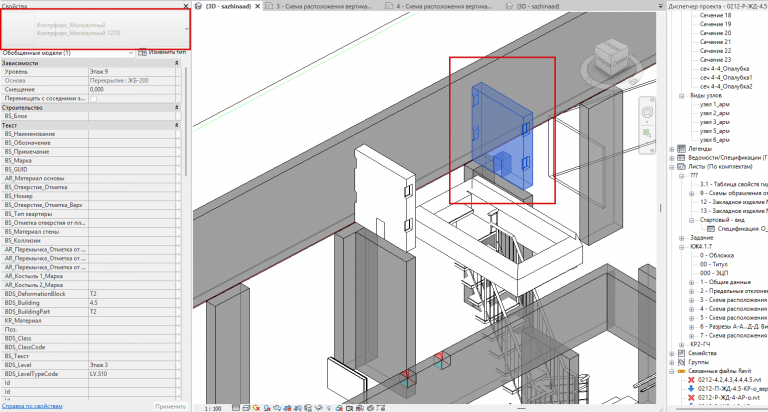768x412 pixels.
Task: Click highlight displacement sets icon
Action: 371,408
